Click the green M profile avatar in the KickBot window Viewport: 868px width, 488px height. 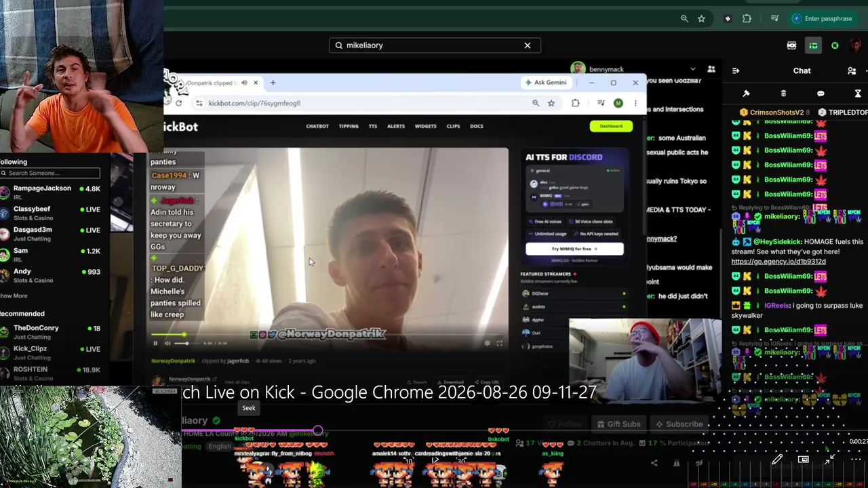[x=618, y=103]
